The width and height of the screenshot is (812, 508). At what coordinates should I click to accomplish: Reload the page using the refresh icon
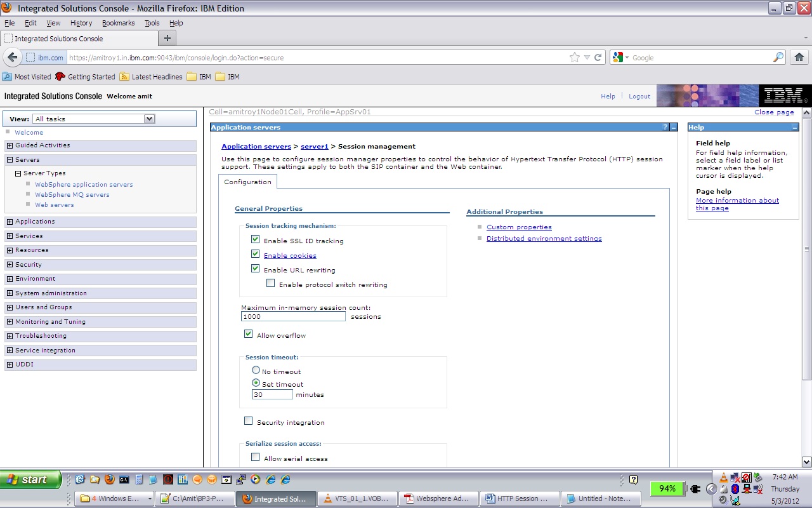(598, 57)
